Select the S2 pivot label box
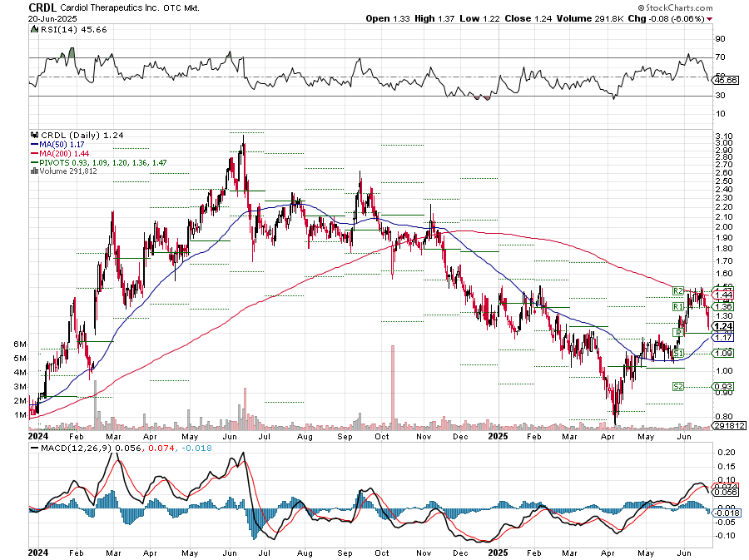The height and width of the screenshot is (560, 749). coord(677,387)
